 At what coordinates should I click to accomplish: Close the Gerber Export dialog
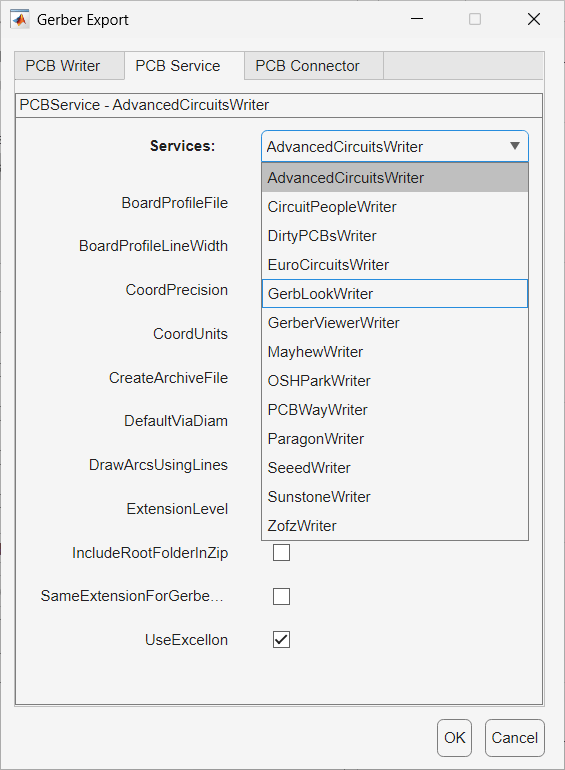point(534,20)
